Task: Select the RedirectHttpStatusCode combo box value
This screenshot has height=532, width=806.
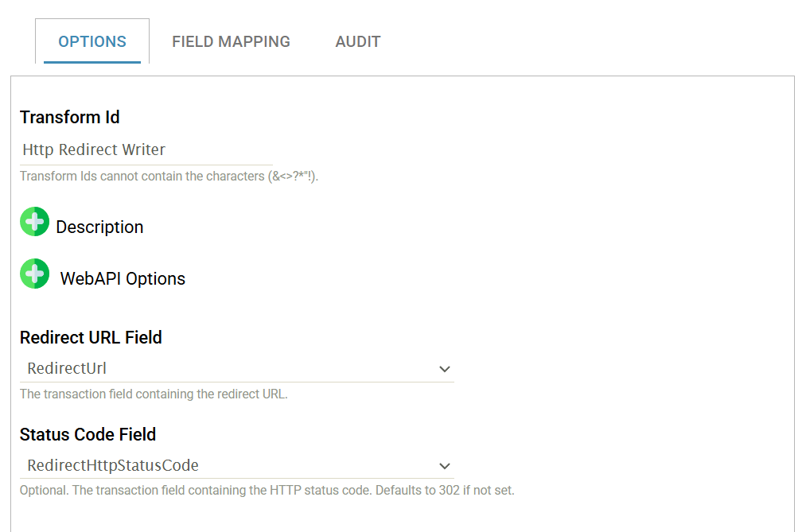Action: click(236, 465)
